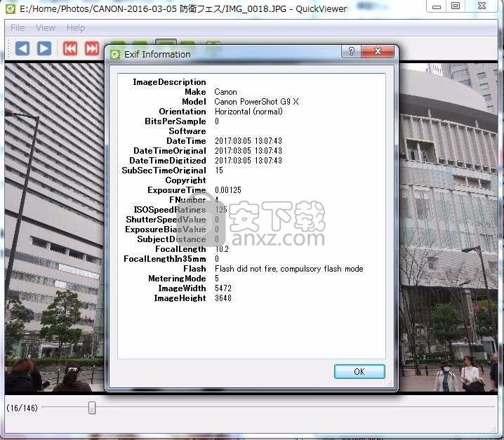Open the View menu
The image size is (504, 440).
pos(46,28)
